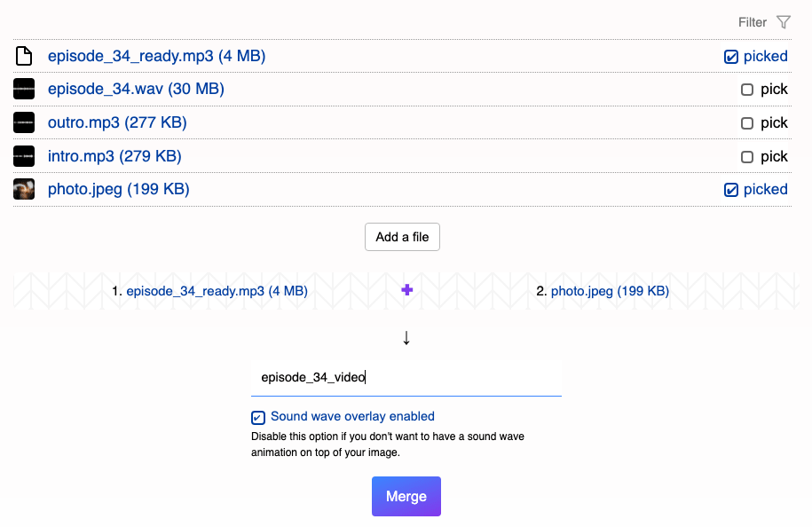The image size is (812, 527).
Task: Click the waveform icon next to intro.mp3
Action: [24, 156]
